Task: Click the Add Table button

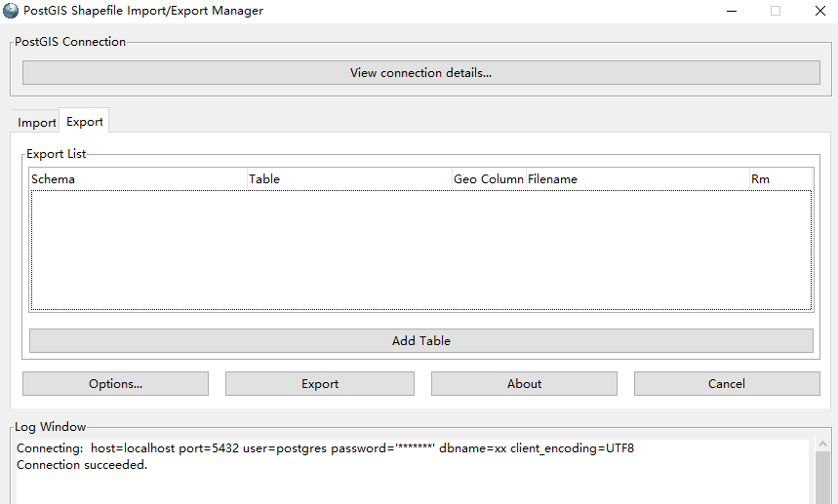Action: [x=421, y=340]
